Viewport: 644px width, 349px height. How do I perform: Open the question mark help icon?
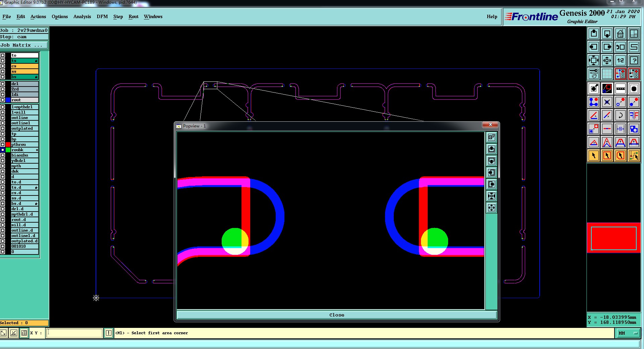coord(634,60)
